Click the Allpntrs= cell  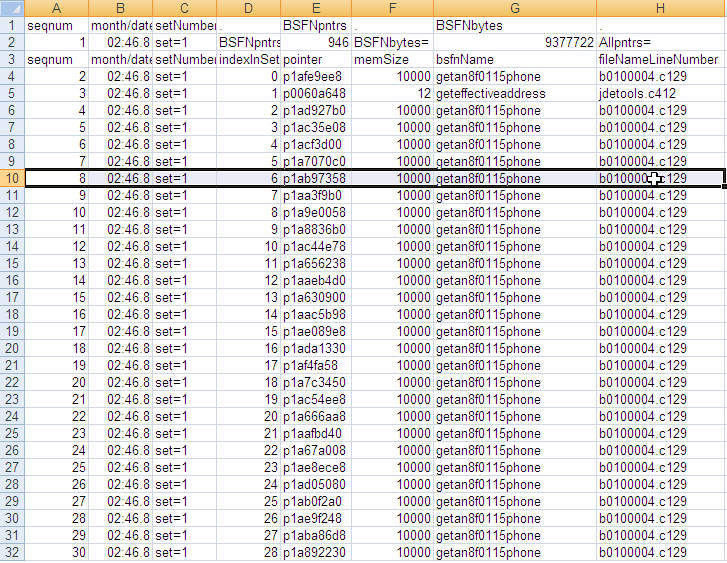click(662, 43)
